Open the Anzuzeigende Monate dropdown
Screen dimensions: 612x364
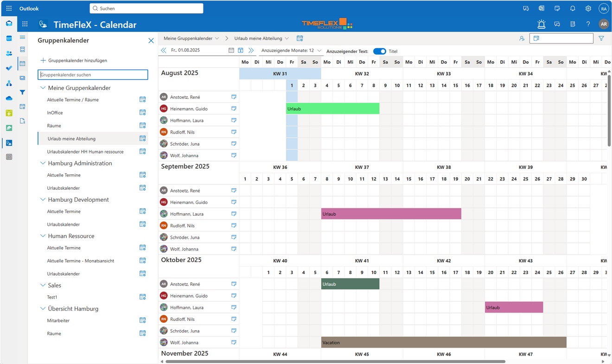tap(291, 51)
